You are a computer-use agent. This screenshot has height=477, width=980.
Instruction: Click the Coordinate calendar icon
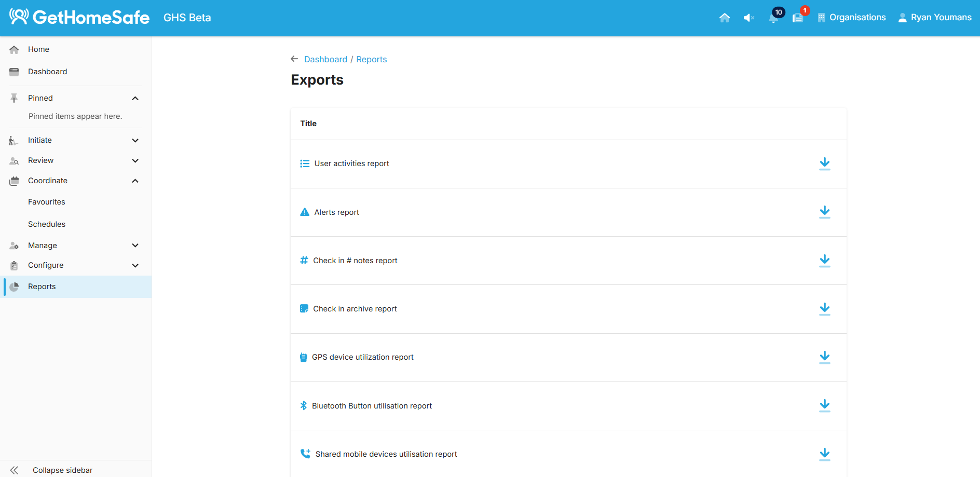tap(14, 181)
